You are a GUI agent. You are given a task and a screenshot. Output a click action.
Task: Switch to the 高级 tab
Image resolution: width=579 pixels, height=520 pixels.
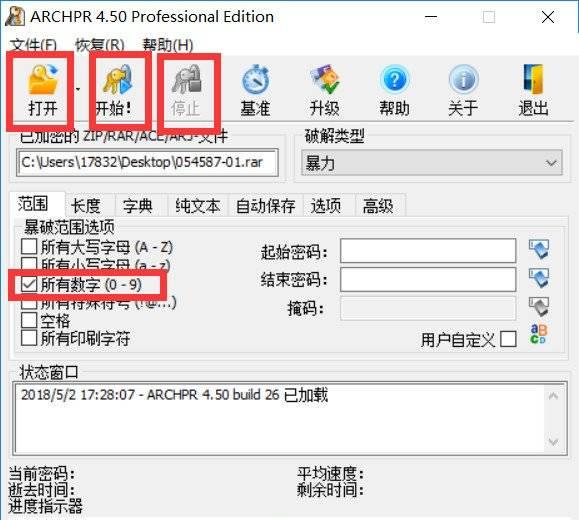pyautogui.click(x=380, y=205)
